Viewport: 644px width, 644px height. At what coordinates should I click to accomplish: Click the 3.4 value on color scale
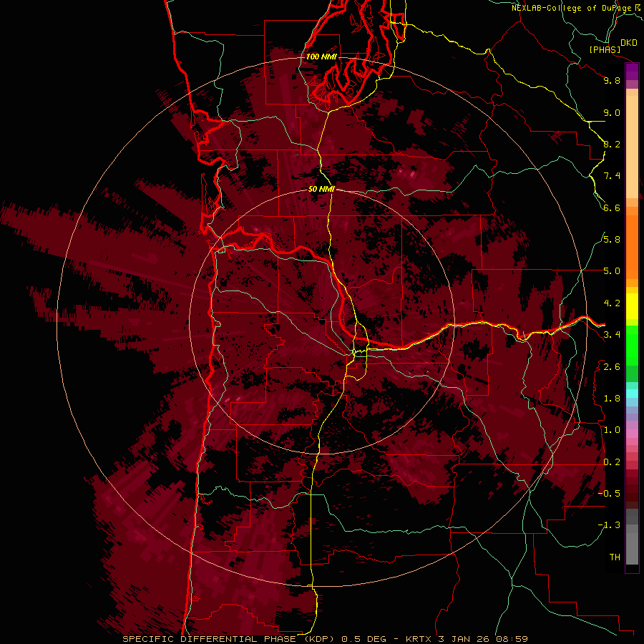612,335
